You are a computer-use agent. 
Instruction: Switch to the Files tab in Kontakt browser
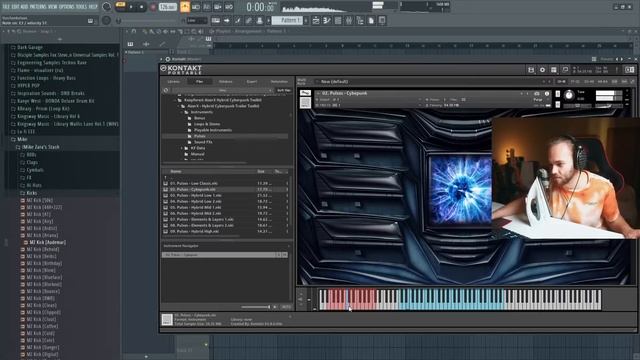(x=199, y=82)
